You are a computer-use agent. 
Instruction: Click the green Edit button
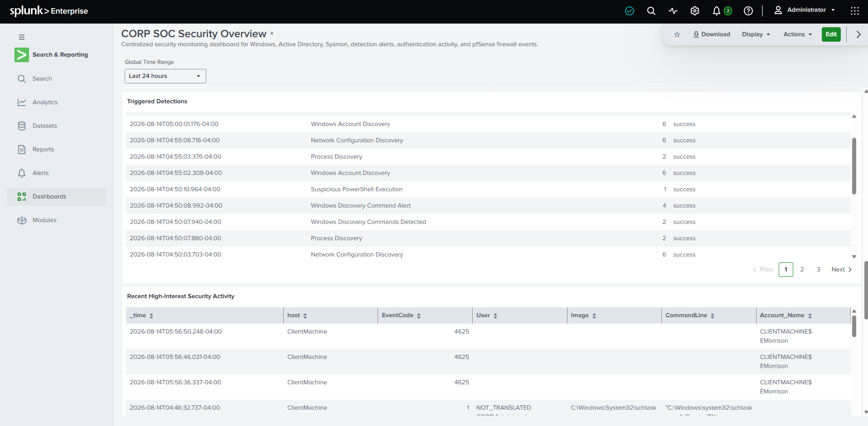click(831, 34)
